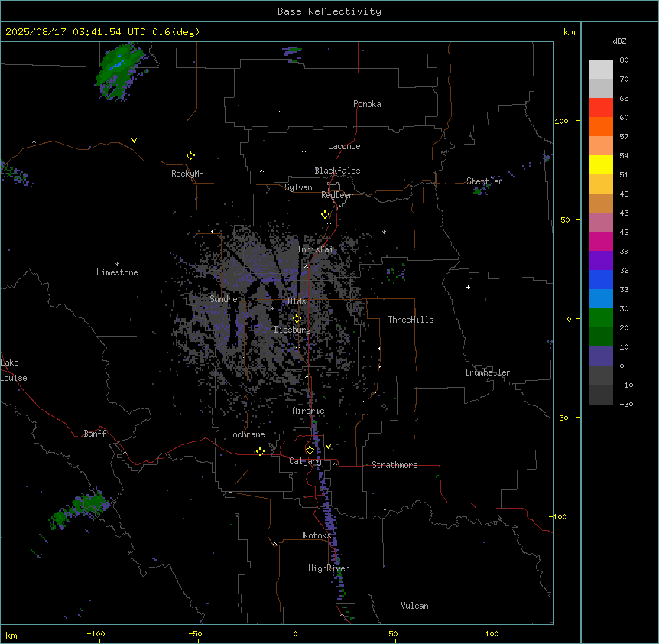
Task: Click the 80 value in dBZ legend
Action: pos(624,60)
